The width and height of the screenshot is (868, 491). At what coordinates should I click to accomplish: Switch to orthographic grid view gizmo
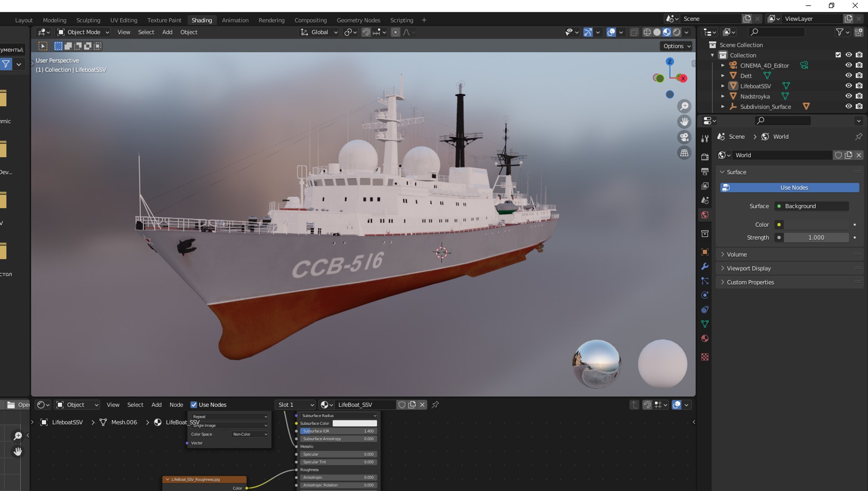684,153
